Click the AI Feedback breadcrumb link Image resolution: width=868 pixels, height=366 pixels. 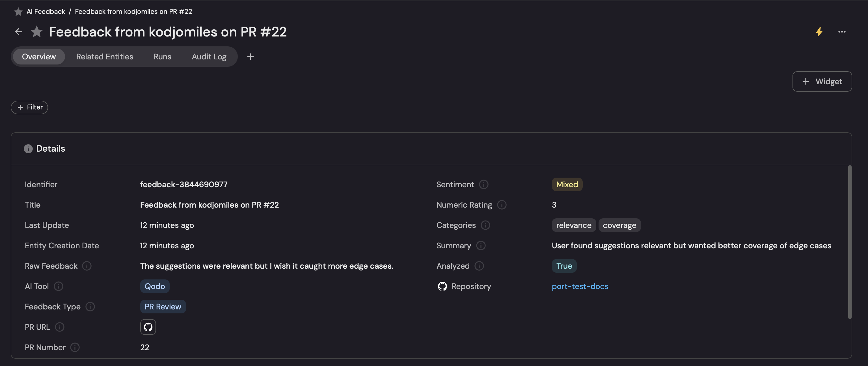(x=46, y=12)
